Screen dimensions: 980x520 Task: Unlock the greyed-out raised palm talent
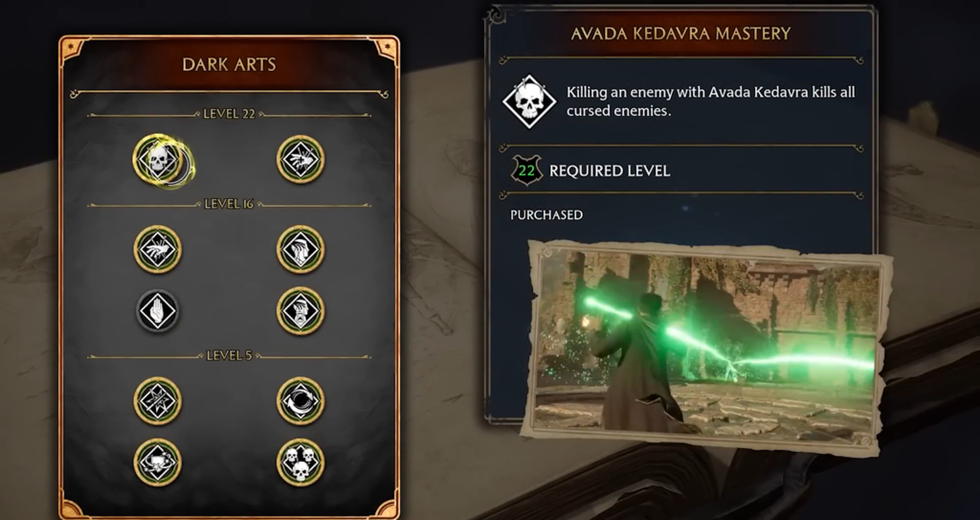point(158,311)
